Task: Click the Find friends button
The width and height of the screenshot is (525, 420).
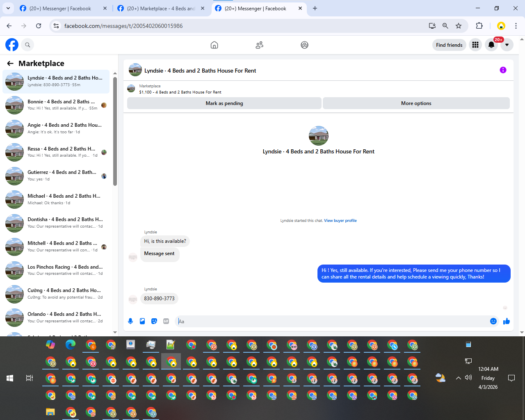Action: pos(449,45)
